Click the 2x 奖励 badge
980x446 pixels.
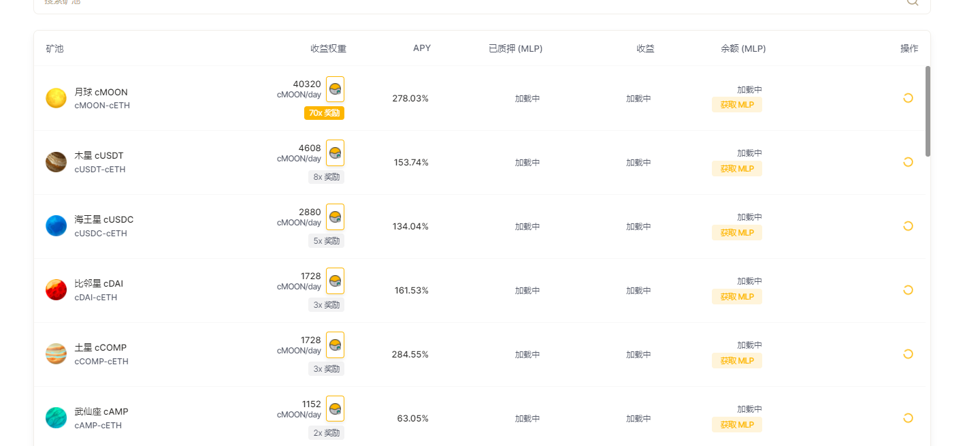[x=326, y=433]
